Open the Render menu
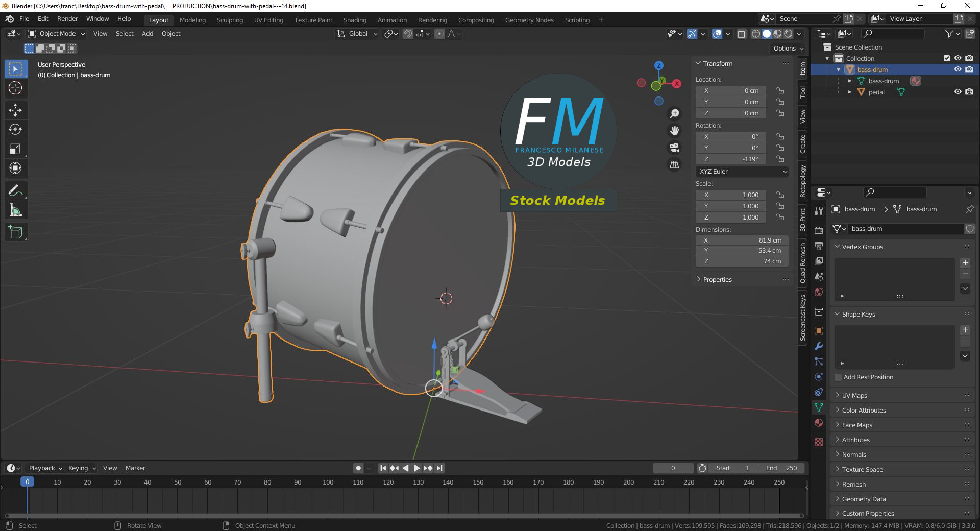This screenshot has height=531, width=980. 67,19
